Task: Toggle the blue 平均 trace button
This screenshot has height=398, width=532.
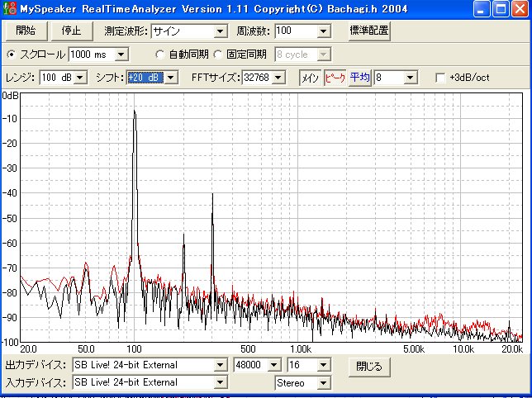Action: (x=359, y=78)
